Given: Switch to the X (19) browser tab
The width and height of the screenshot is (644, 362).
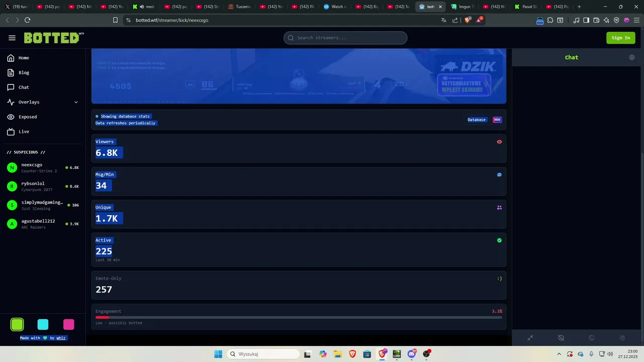Looking at the screenshot, I should [x=16, y=7].
